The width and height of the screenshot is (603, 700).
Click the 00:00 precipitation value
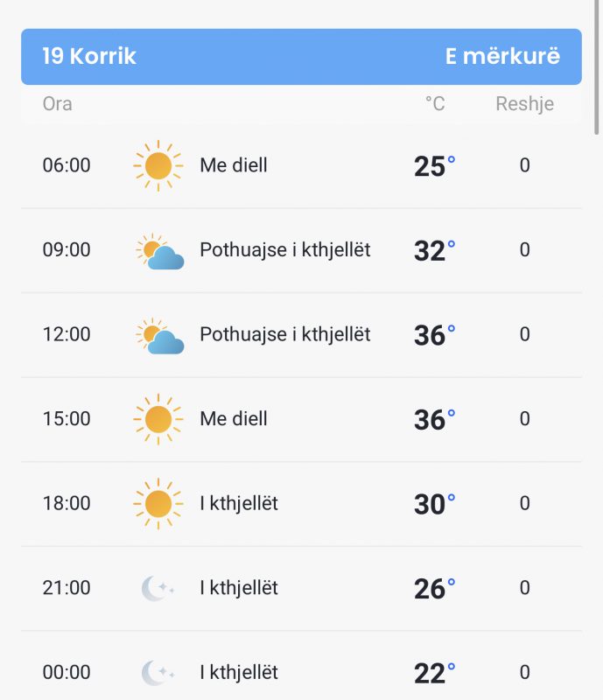525,672
